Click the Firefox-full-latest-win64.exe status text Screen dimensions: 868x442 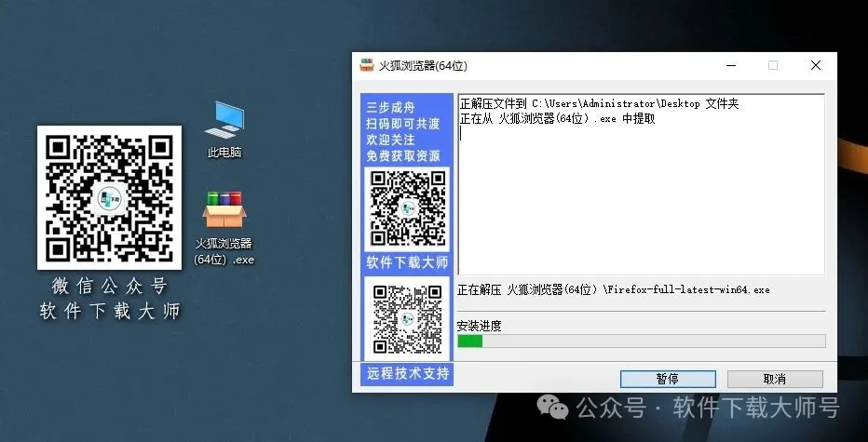614,289
